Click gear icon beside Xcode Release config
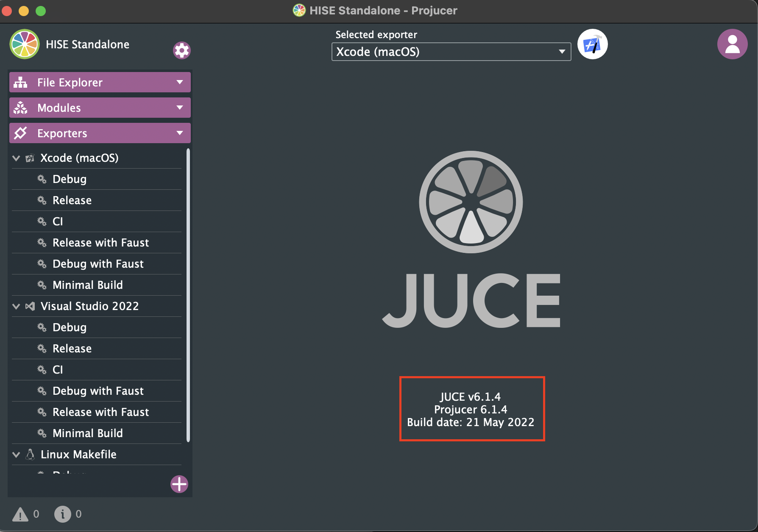 click(42, 200)
